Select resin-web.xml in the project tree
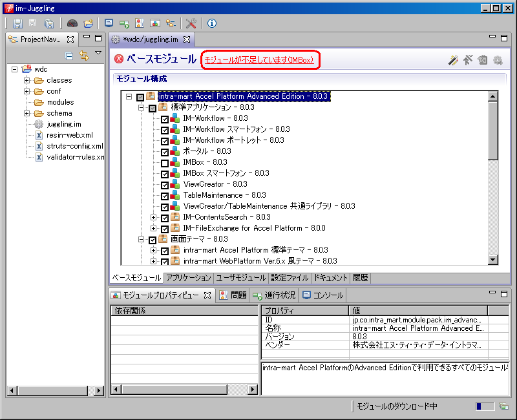 (70, 135)
